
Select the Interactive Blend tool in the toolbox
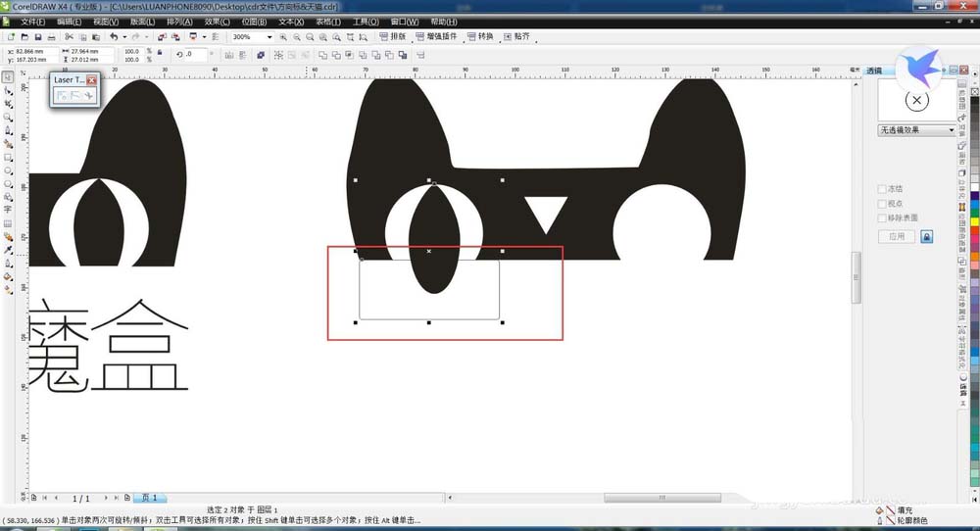8,237
